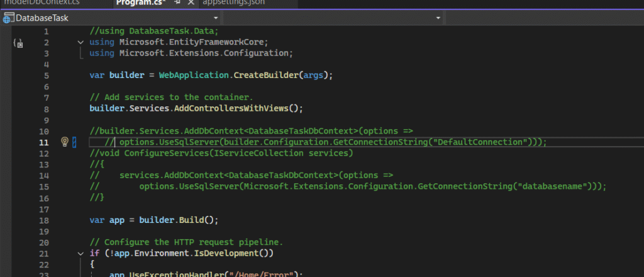Click line number 18 in the gutter
The height and width of the screenshot is (277, 644).
pos(44,220)
